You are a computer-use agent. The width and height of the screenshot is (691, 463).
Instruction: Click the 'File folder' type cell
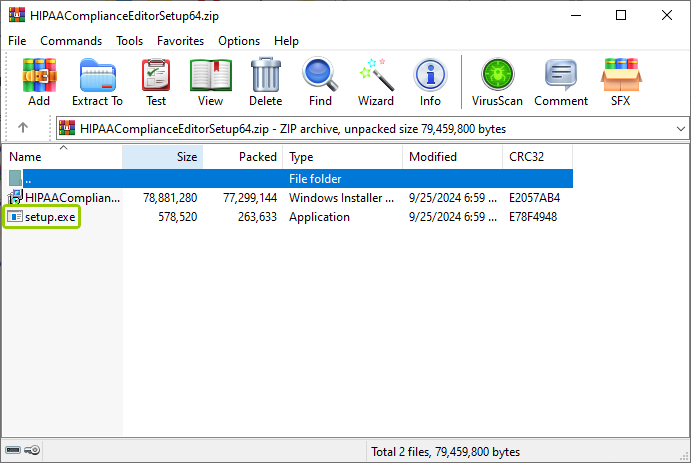click(x=315, y=178)
